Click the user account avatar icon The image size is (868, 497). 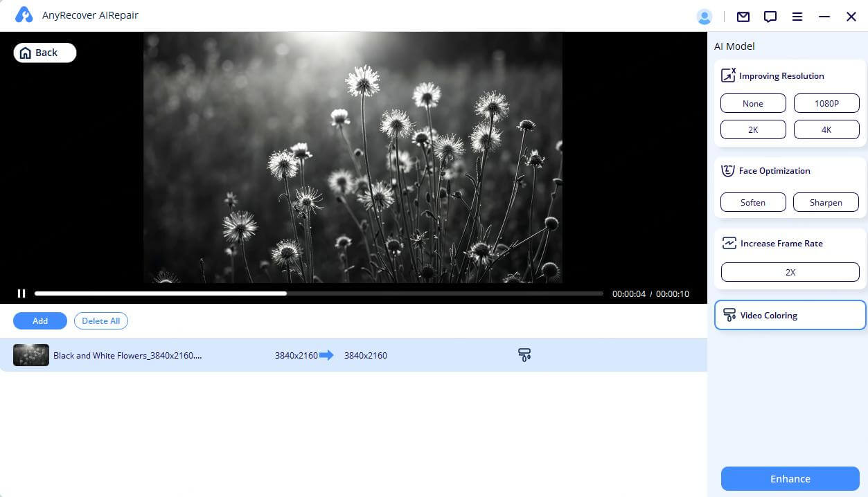point(705,17)
